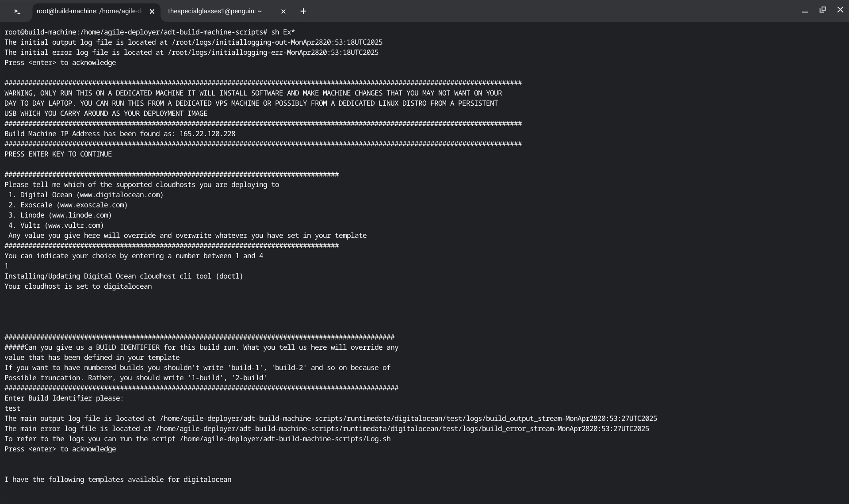This screenshot has width=849, height=504.
Task: Close the thespecialglasses1@penguin tab
Action: pyautogui.click(x=283, y=11)
